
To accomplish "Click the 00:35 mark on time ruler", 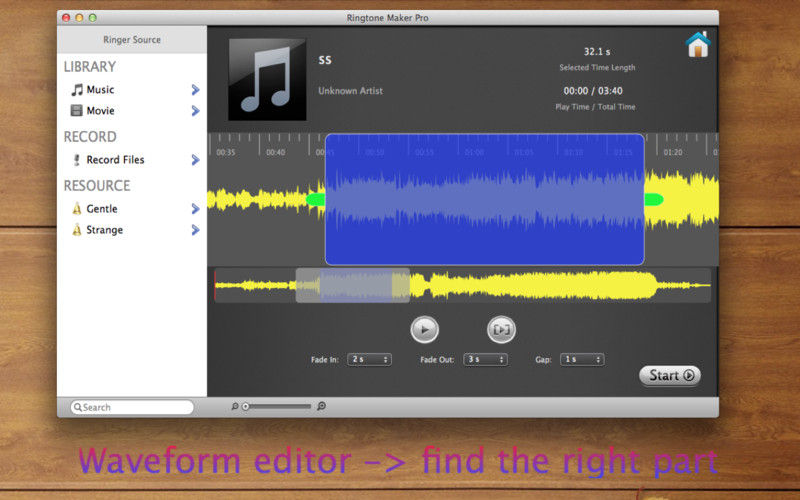I will pyautogui.click(x=226, y=152).
